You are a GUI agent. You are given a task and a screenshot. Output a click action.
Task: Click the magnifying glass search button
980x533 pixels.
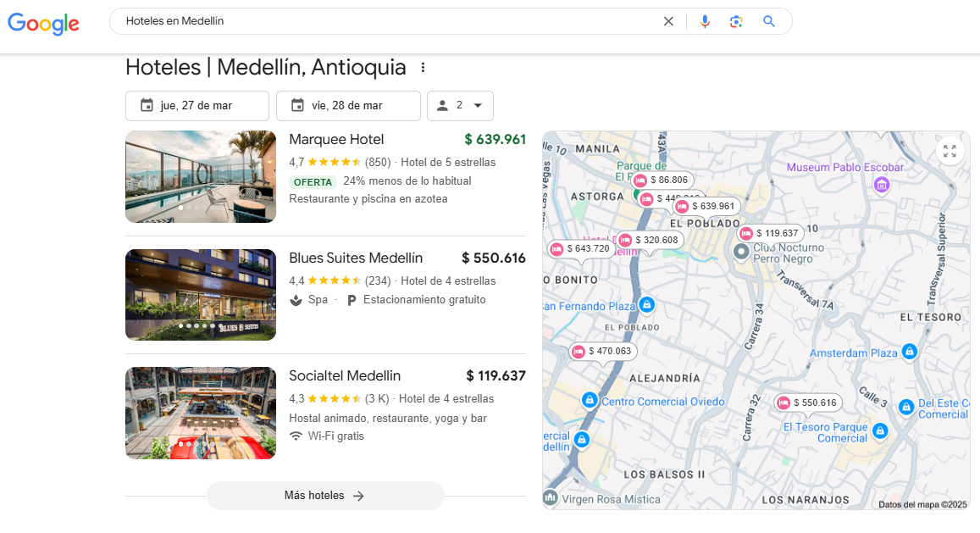(769, 21)
